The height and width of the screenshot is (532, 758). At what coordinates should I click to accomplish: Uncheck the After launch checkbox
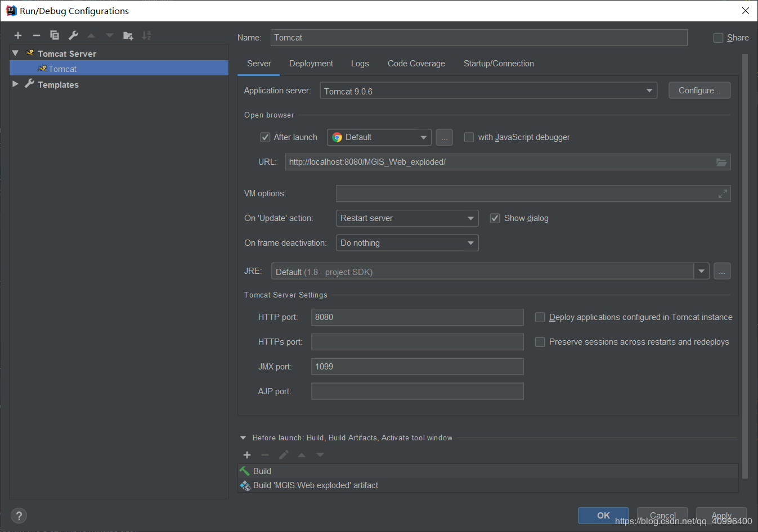(265, 137)
